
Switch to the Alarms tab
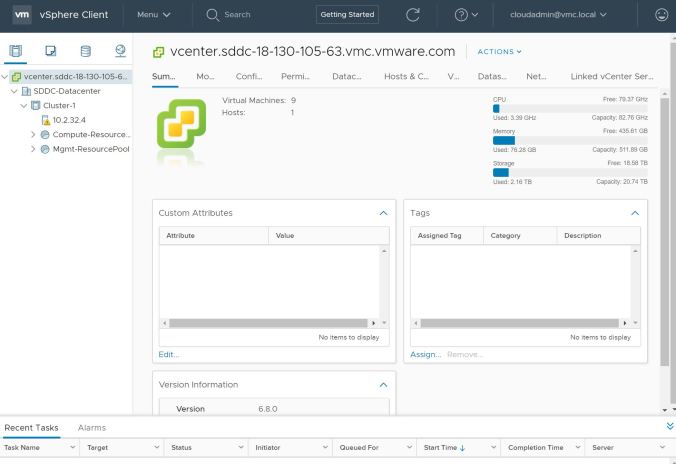tap(92, 427)
